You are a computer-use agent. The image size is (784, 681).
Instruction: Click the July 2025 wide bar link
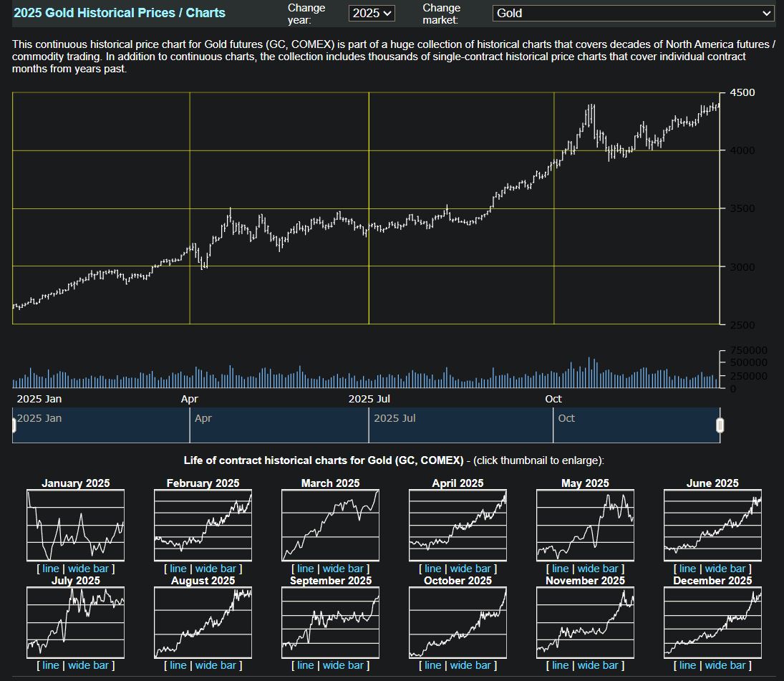tap(88, 665)
